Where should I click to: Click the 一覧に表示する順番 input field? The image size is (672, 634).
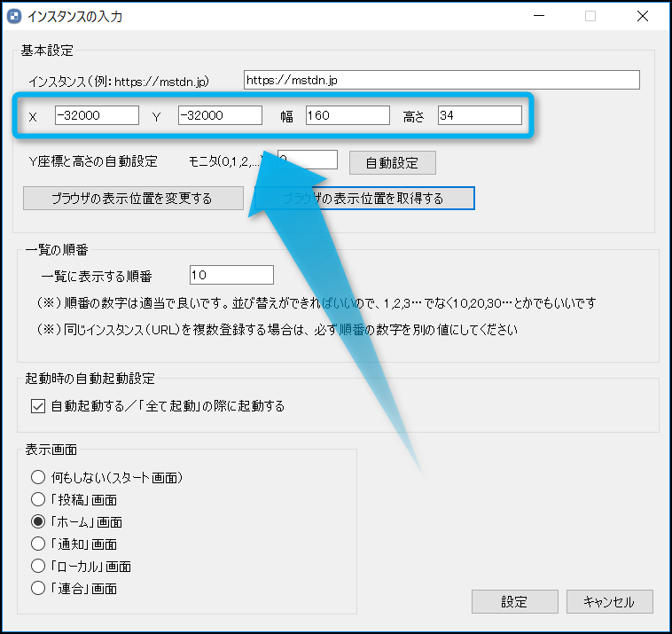(x=231, y=275)
